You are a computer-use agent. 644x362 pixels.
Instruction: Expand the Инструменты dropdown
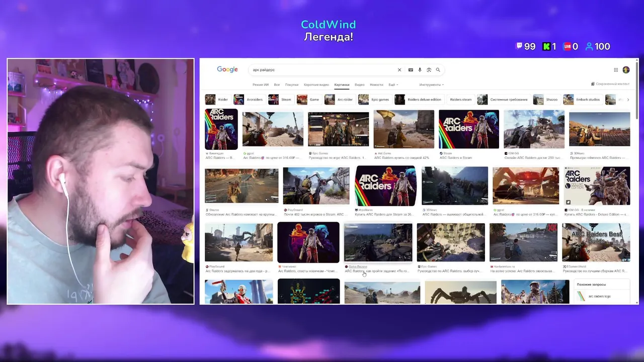(x=431, y=84)
